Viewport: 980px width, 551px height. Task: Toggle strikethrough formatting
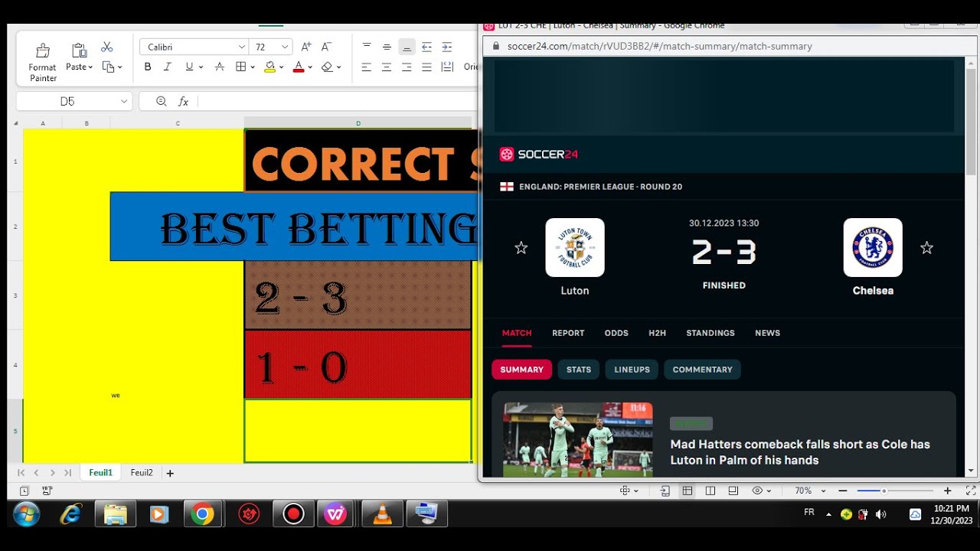click(220, 67)
